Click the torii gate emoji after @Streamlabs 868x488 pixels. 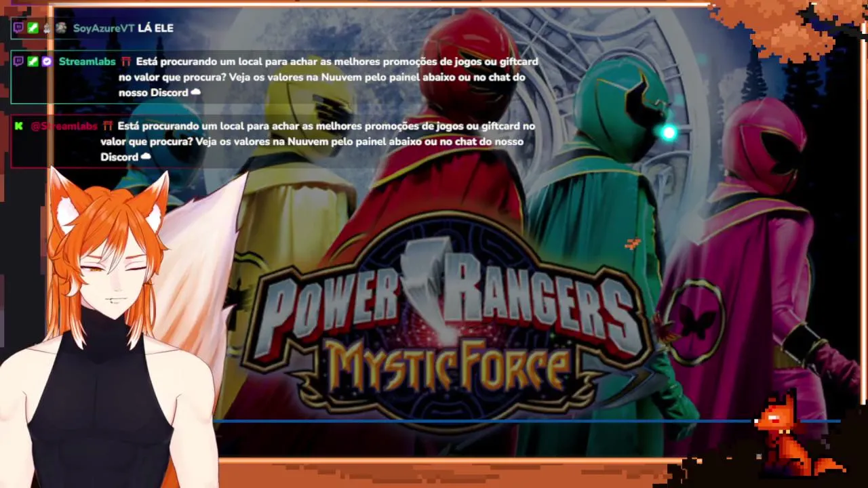tap(107, 126)
